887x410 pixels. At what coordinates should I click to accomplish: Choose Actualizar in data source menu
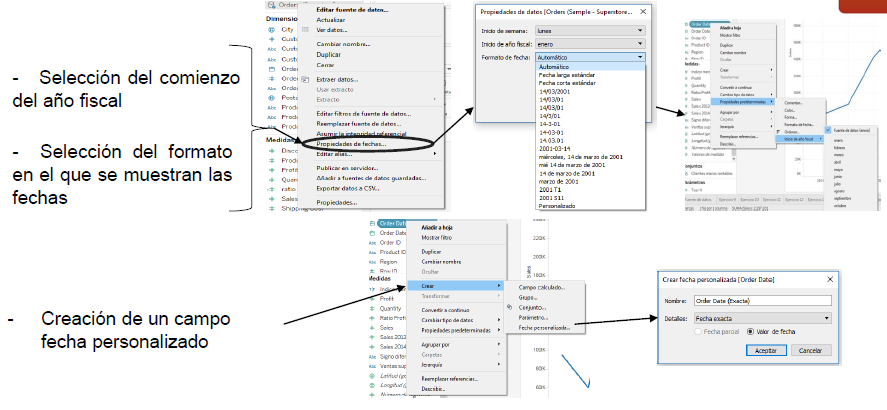pos(331,20)
